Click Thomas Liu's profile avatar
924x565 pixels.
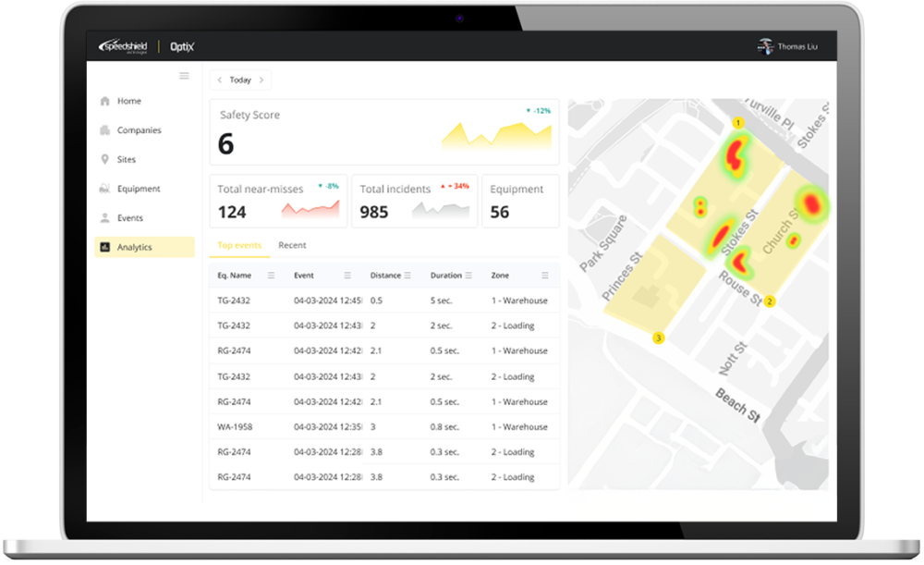765,46
